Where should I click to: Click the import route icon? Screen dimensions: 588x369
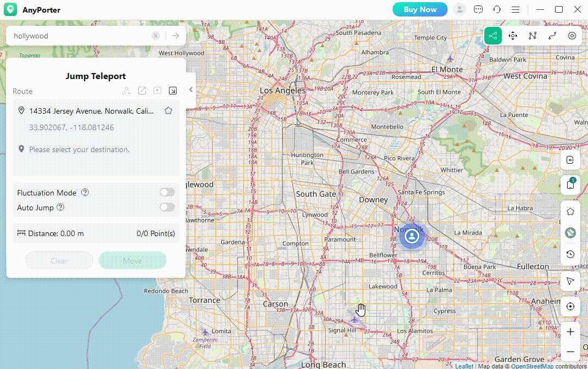point(173,91)
